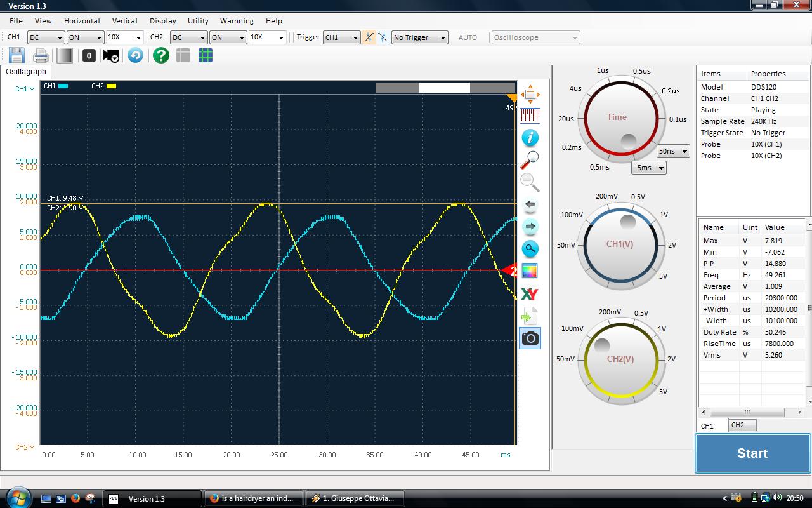Select the Osillagraph tab
Viewport: 812px width, 508px height.
click(26, 72)
